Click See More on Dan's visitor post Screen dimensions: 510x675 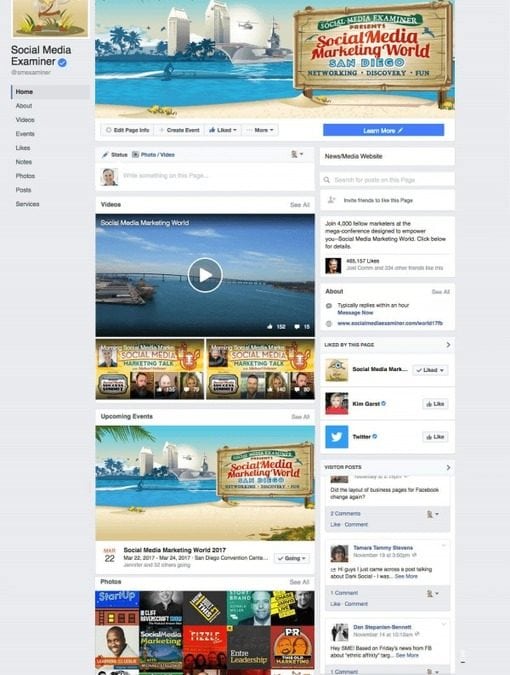(407, 655)
